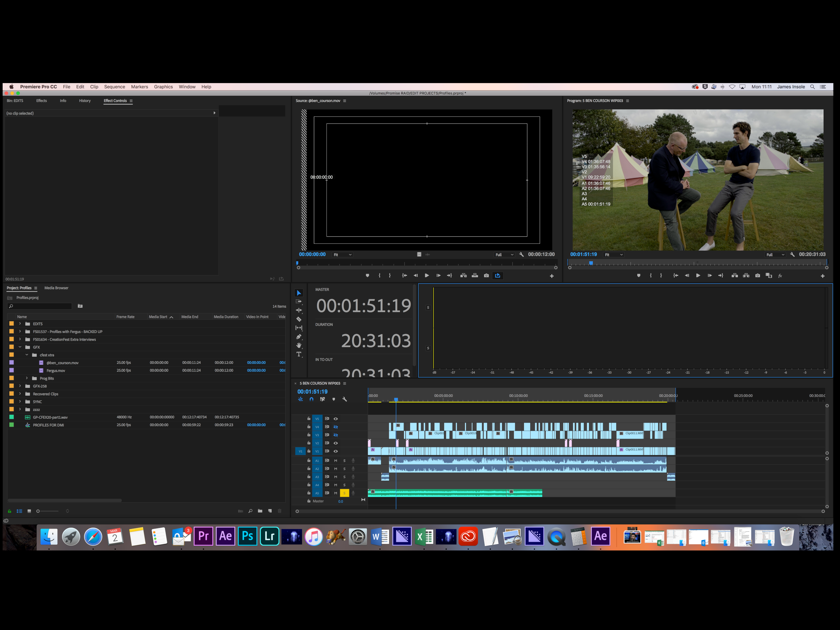Toggle snap magnet in timeline

point(311,399)
